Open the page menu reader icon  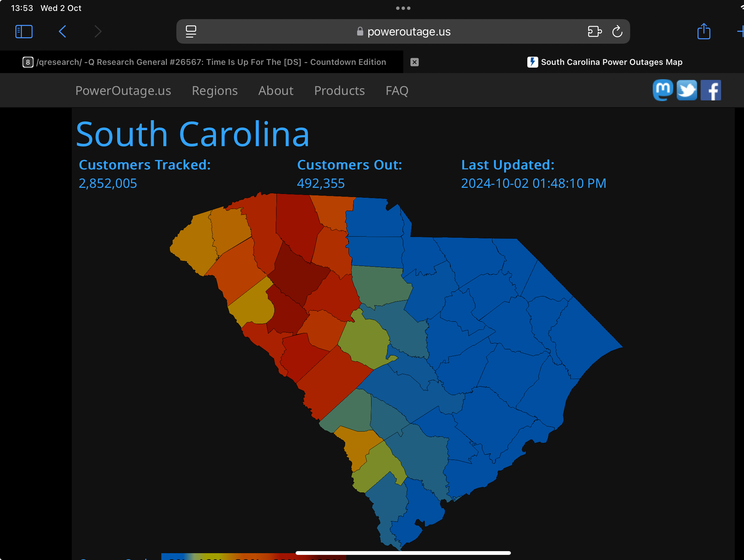click(191, 31)
